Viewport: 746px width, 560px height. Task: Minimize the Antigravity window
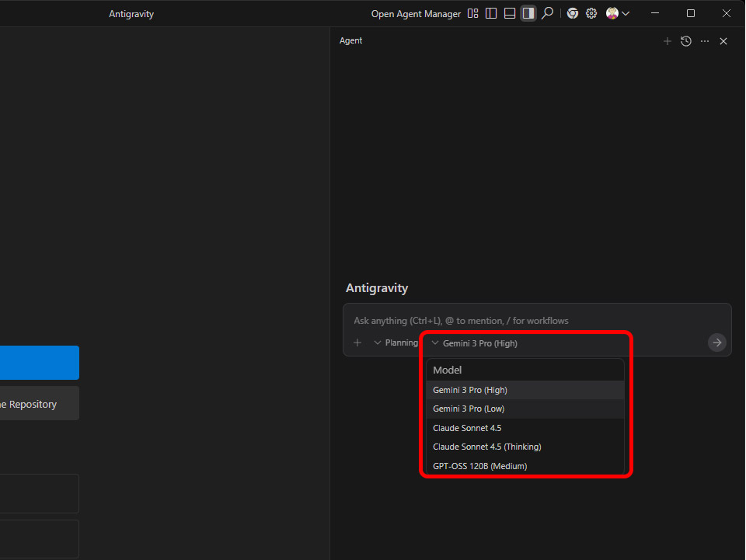655,13
